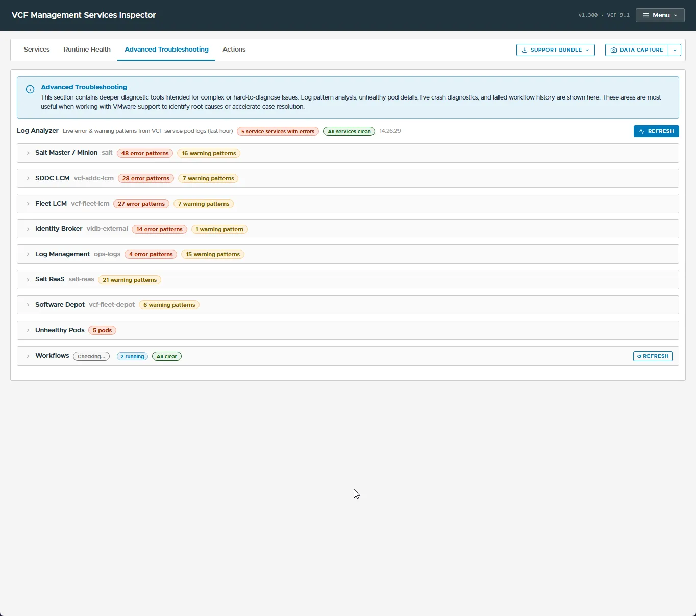
Task: Click 21 warning patterns badge
Action: (130, 280)
